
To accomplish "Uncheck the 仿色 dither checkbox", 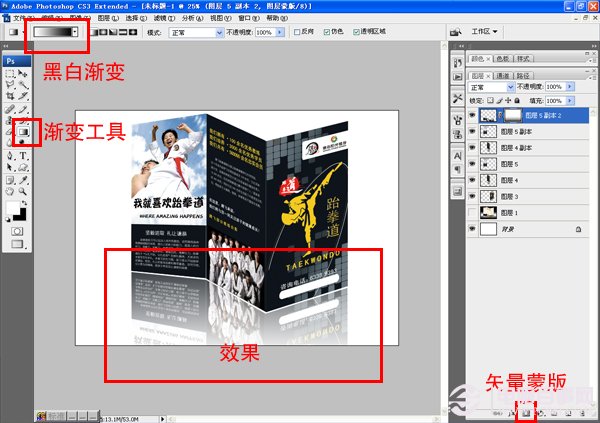I will (327, 32).
